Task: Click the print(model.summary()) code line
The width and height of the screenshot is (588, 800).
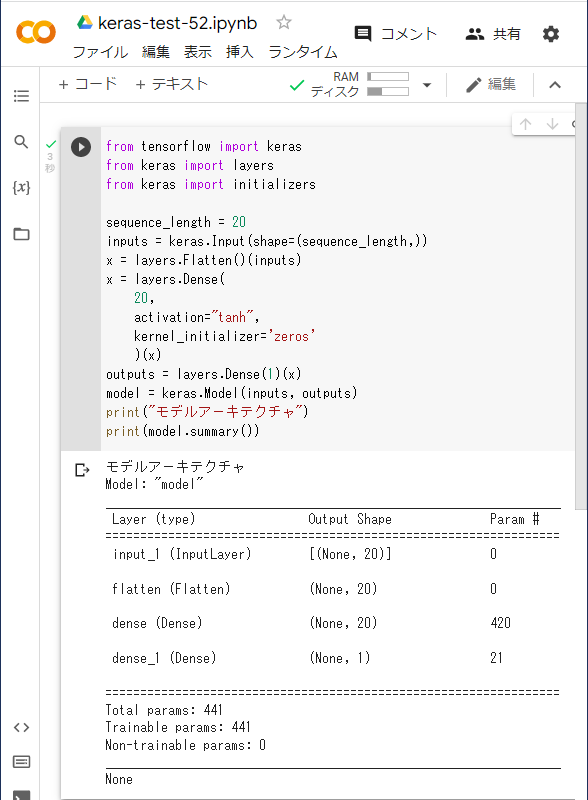Action: click(x=182, y=432)
